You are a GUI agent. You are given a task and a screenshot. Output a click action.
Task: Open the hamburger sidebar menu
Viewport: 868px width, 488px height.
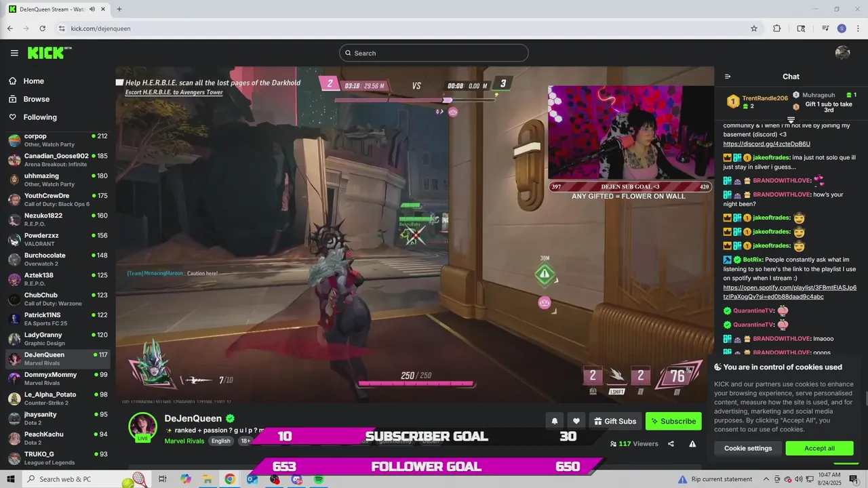pos(14,53)
